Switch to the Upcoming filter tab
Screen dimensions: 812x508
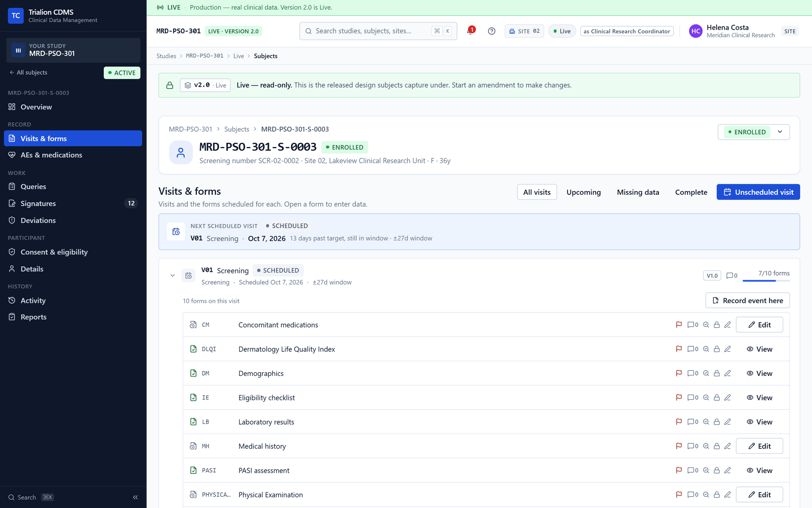point(584,192)
